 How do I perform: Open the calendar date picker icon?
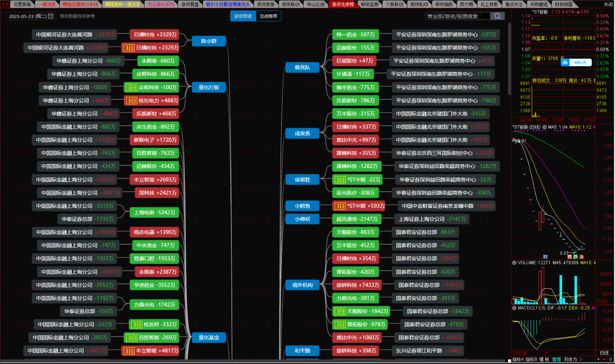tap(51, 16)
